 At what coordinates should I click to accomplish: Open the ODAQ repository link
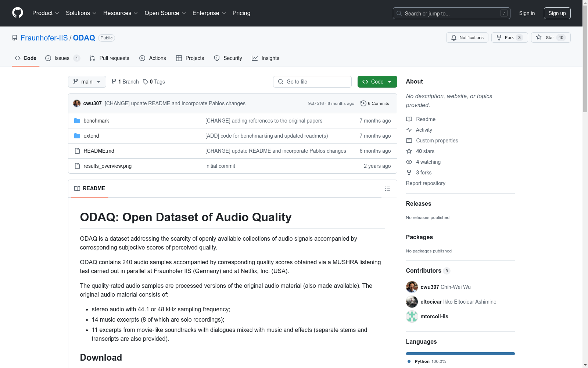(x=84, y=38)
